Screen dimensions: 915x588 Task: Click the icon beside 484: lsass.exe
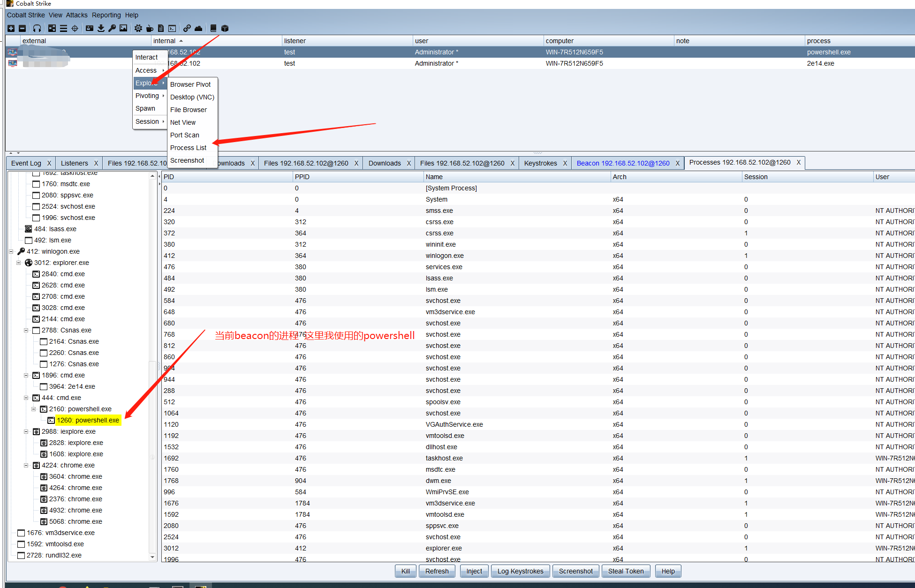pos(29,229)
